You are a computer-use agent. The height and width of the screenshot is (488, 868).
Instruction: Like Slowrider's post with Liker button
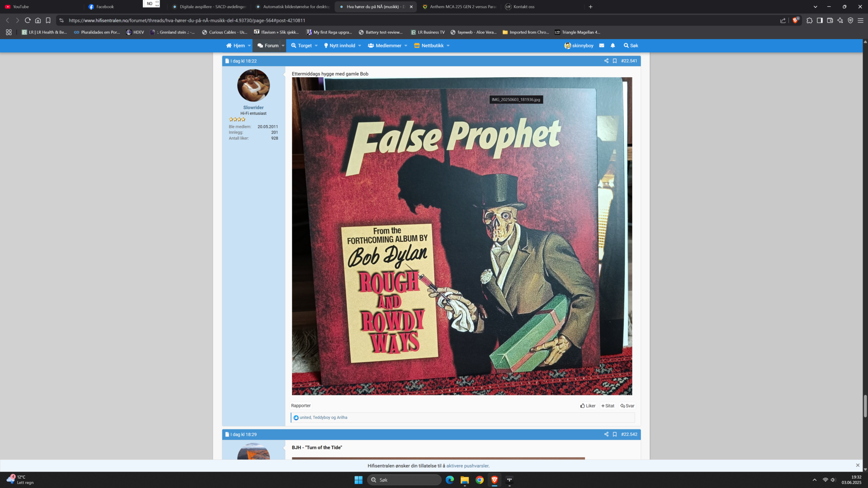pos(588,406)
